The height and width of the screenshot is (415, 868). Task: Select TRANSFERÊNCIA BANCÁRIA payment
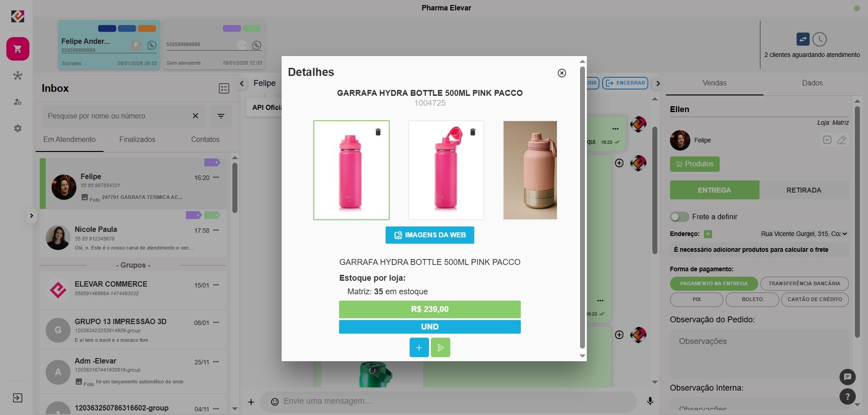[804, 283]
